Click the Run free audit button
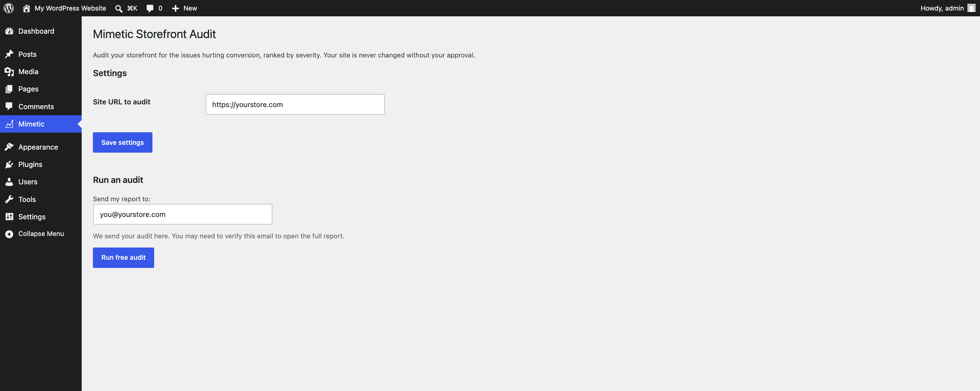Image resolution: width=980 pixels, height=391 pixels. click(x=123, y=258)
